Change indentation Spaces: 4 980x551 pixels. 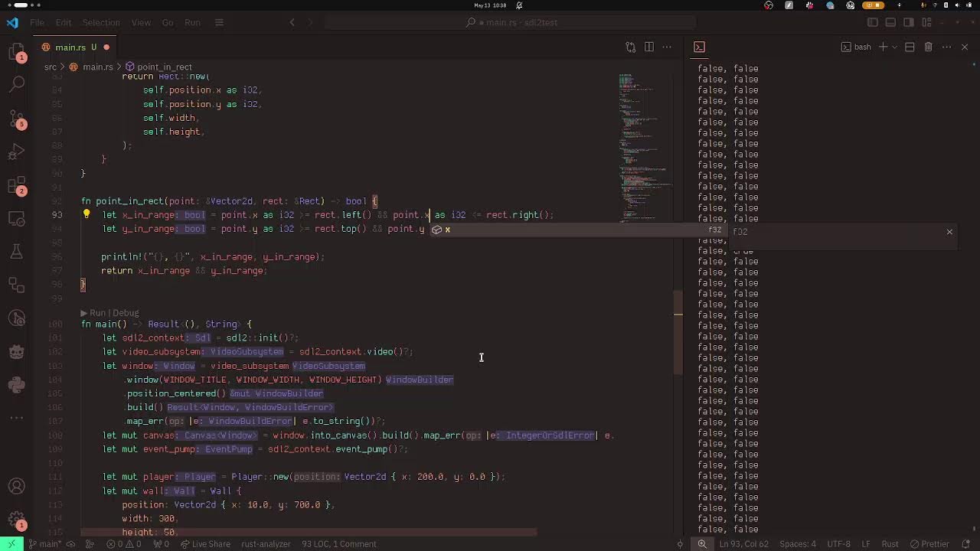tap(798, 544)
